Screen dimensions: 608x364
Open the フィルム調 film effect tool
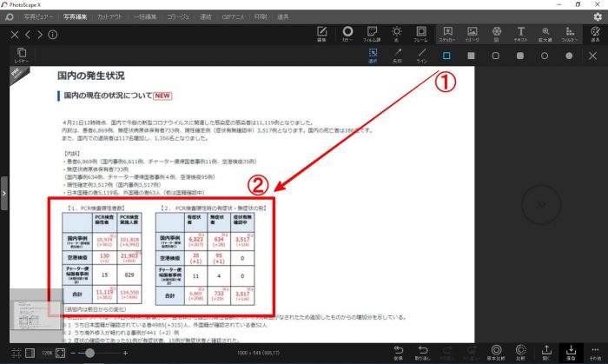coord(372,34)
